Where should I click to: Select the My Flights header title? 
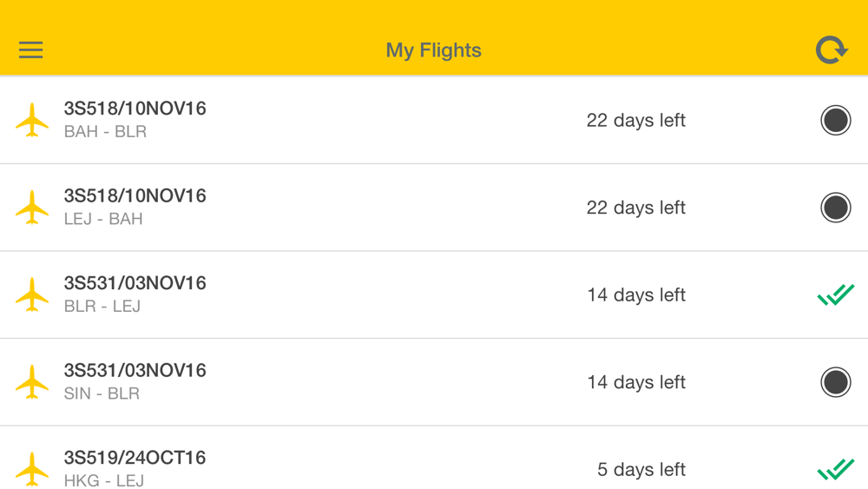click(x=433, y=50)
